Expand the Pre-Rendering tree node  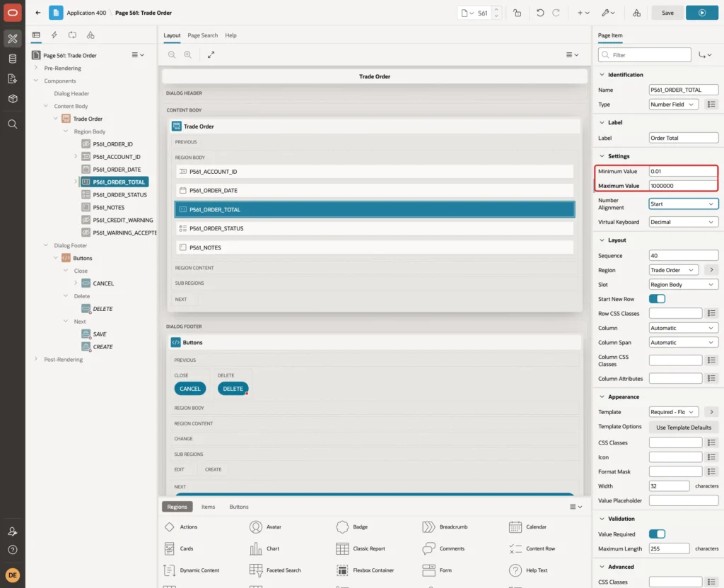point(36,68)
